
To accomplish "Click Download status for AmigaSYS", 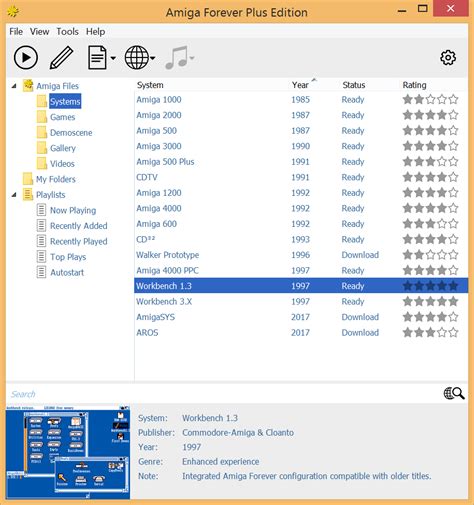I will pos(360,317).
